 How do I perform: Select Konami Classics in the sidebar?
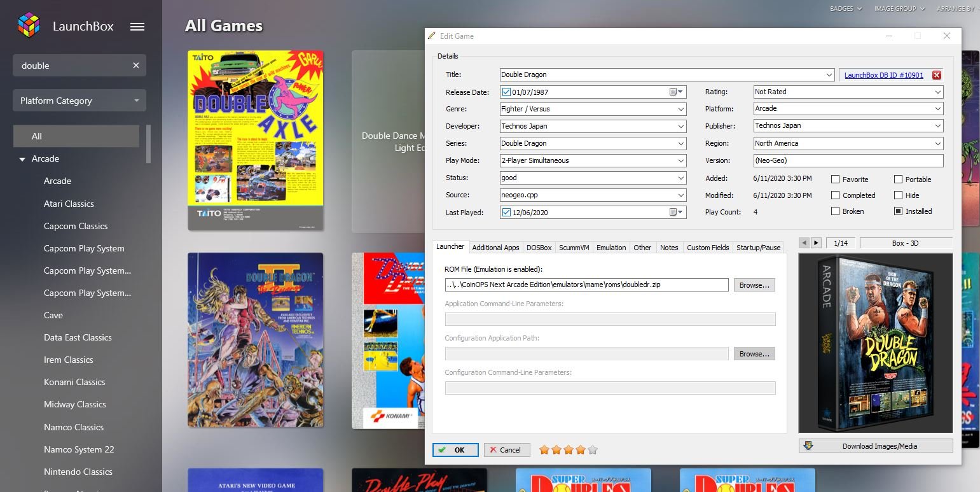pyautogui.click(x=74, y=382)
